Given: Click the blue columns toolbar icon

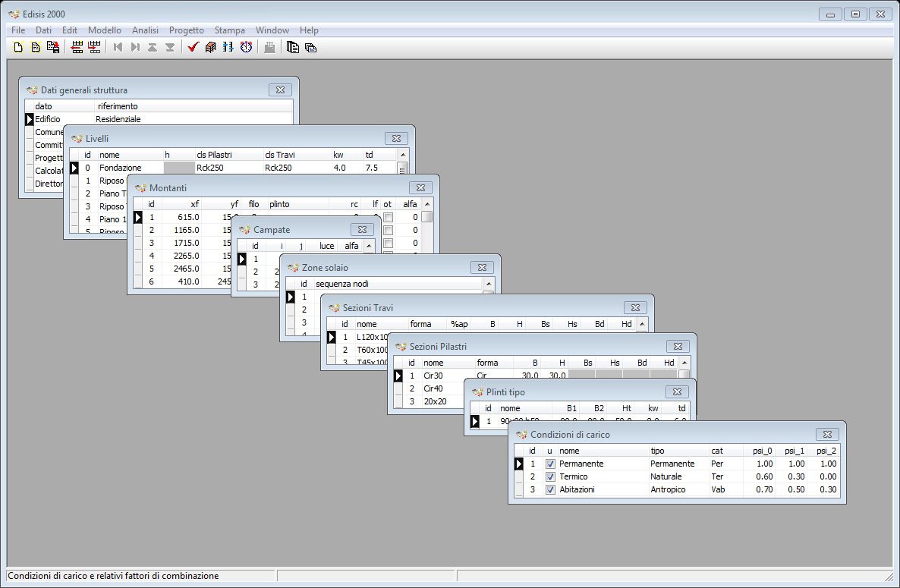Looking at the screenshot, I should (228, 48).
